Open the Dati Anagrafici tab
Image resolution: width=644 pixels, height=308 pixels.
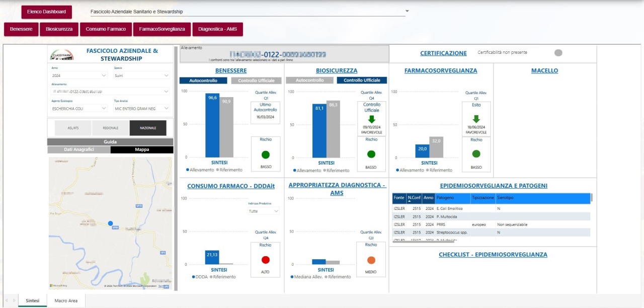click(x=79, y=150)
